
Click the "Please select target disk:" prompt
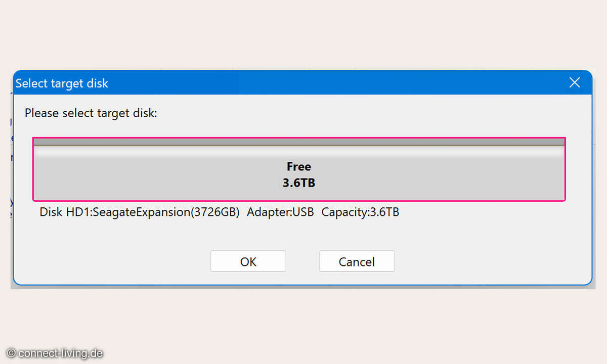pos(91,113)
